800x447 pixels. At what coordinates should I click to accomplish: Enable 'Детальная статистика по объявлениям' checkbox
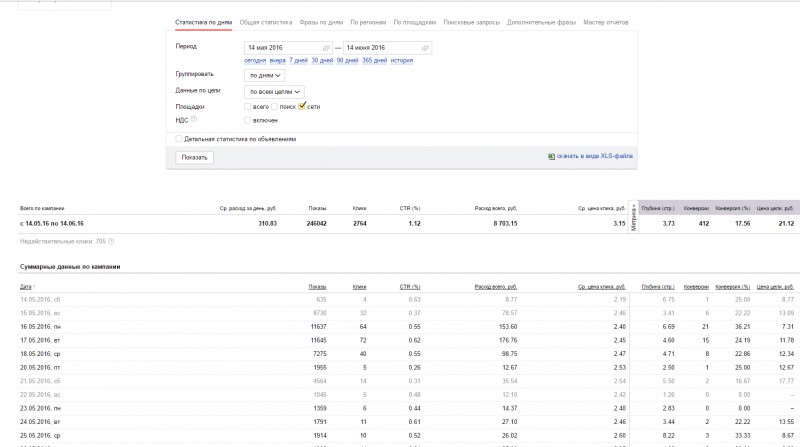click(179, 139)
